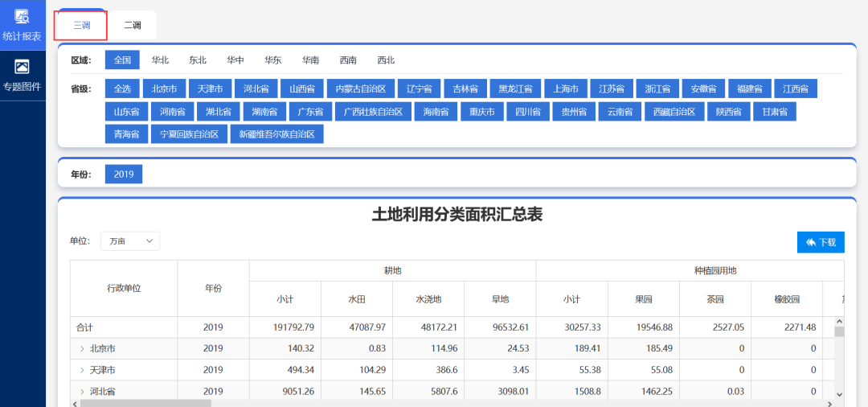
Task: Select the 全国 region filter
Action: pyautogui.click(x=122, y=60)
